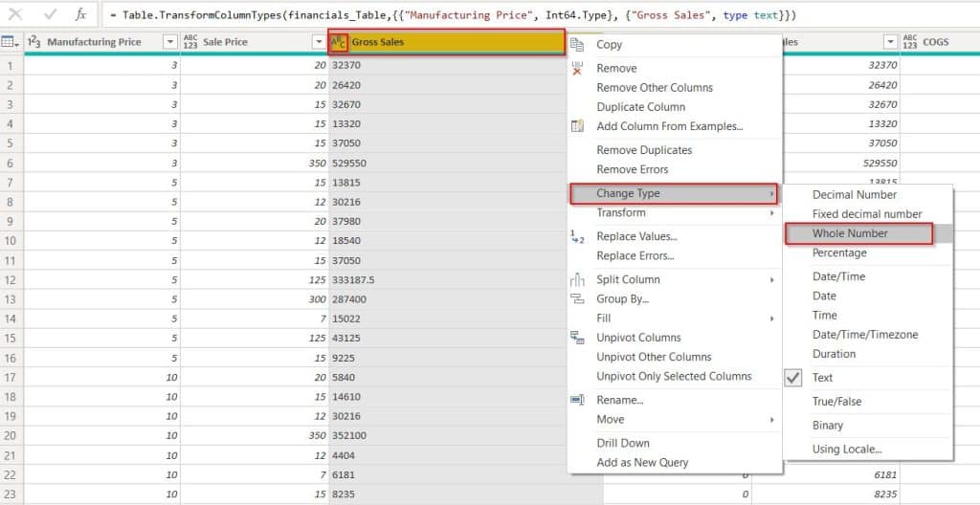Click the Split Column icon
The width and height of the screenshot is (980, 505).
577,279
